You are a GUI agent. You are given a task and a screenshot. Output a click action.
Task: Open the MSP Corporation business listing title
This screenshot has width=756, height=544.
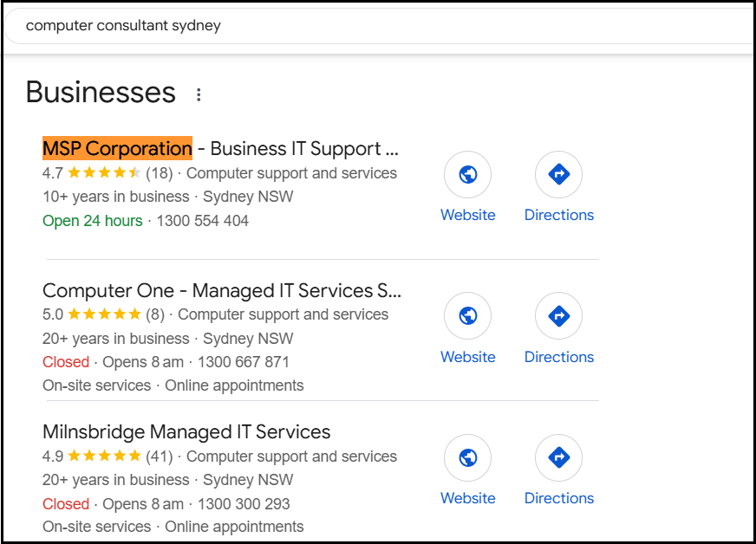(220, 148)
